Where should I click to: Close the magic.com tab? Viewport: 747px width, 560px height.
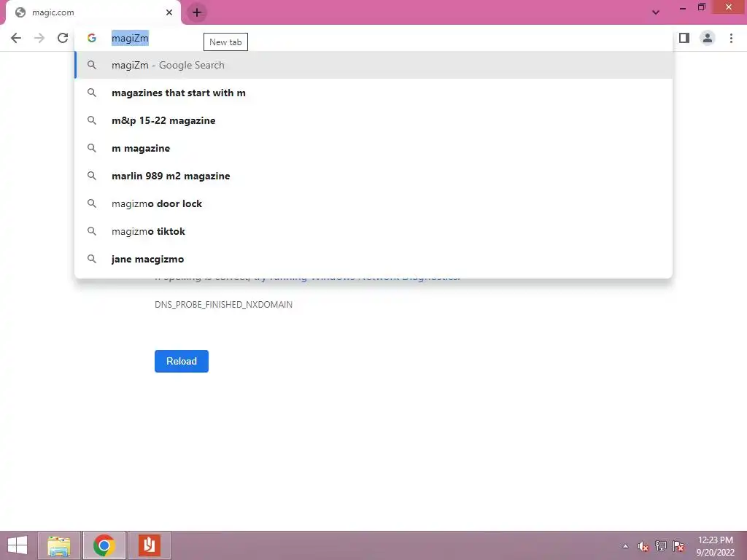coord(169,12)
